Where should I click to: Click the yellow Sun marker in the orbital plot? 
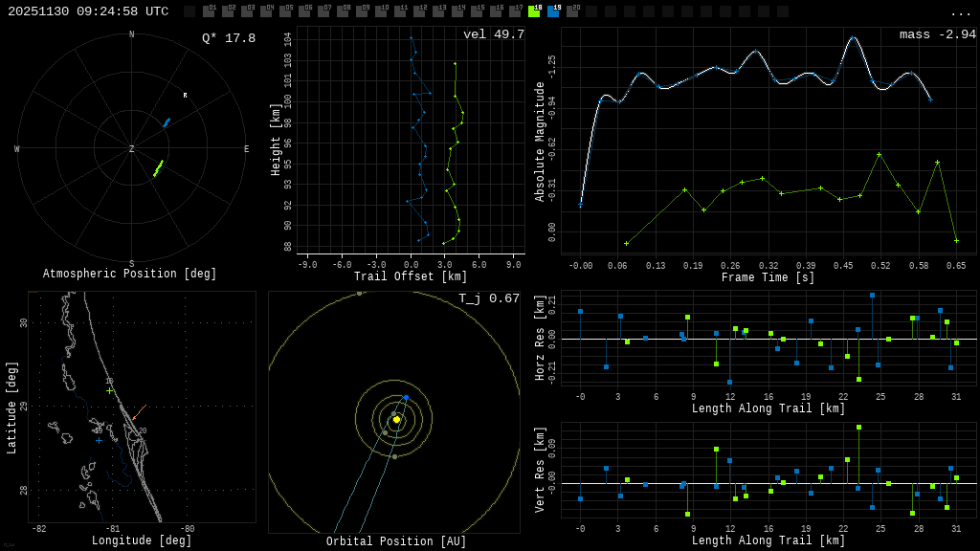pyautogui.click(x=396, y=419)
